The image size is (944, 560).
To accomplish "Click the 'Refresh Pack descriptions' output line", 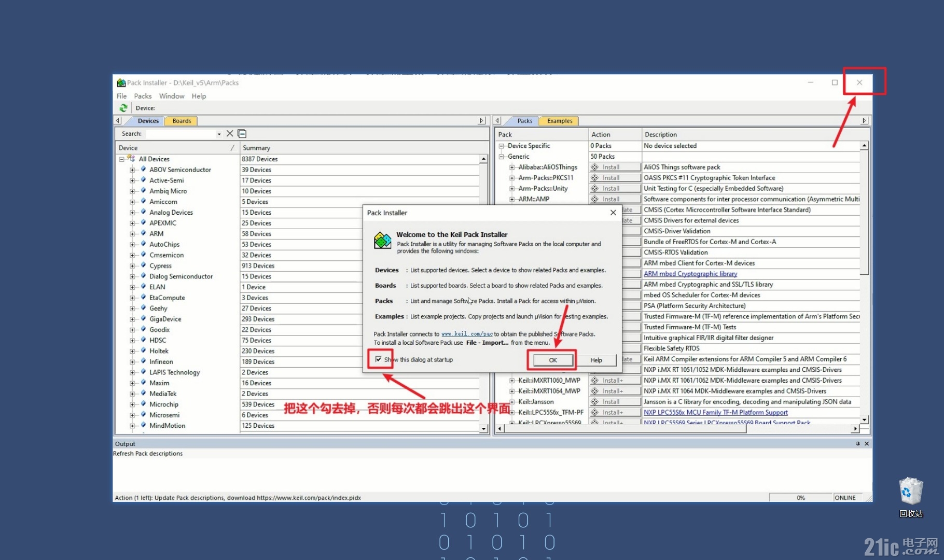I will [148, 453].
